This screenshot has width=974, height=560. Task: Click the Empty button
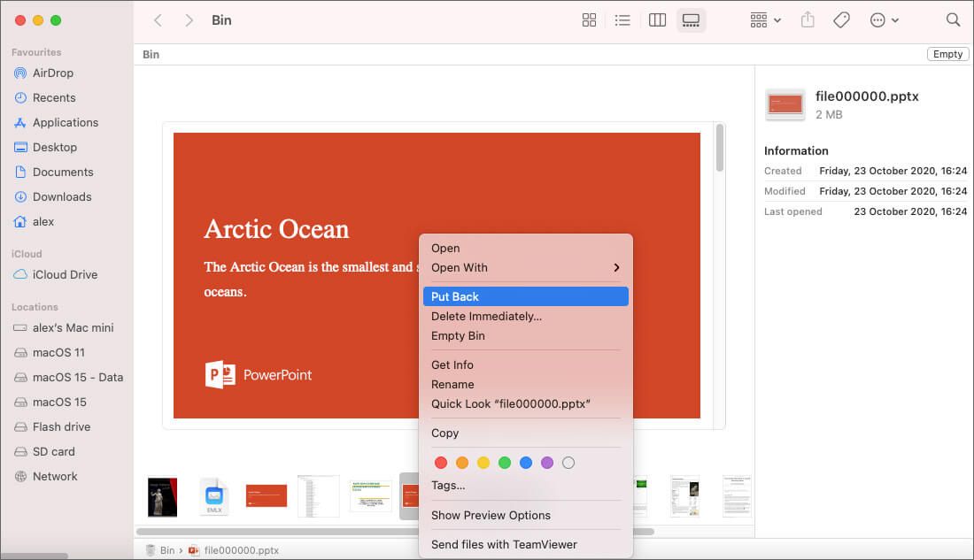[947, 54]
